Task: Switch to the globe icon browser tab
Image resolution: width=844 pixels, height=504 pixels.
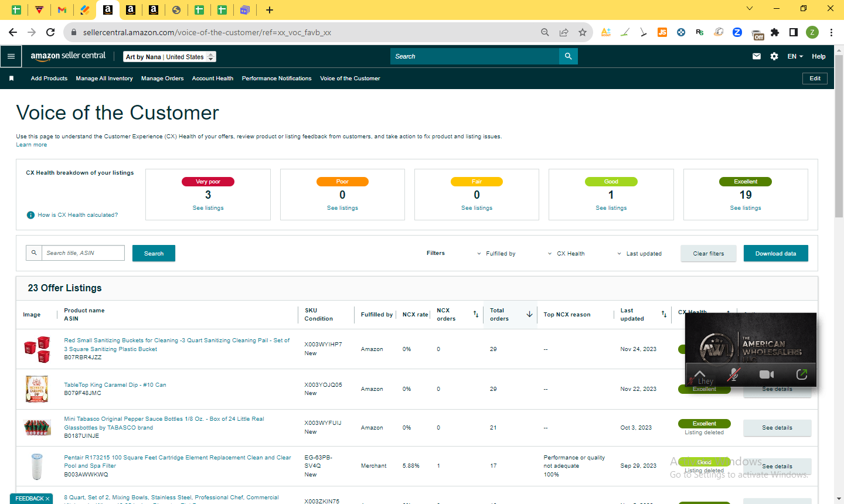Action: [x=176, y=10]
